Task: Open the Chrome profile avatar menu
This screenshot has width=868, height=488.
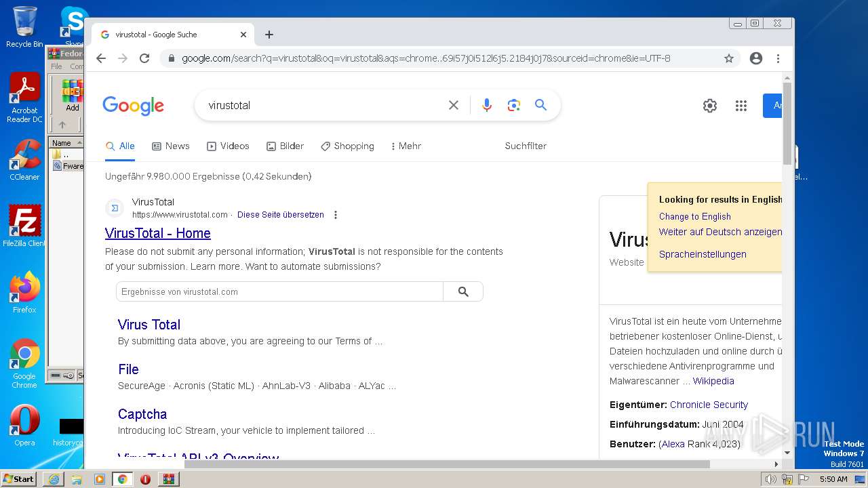Action: (x=756, y=58)
